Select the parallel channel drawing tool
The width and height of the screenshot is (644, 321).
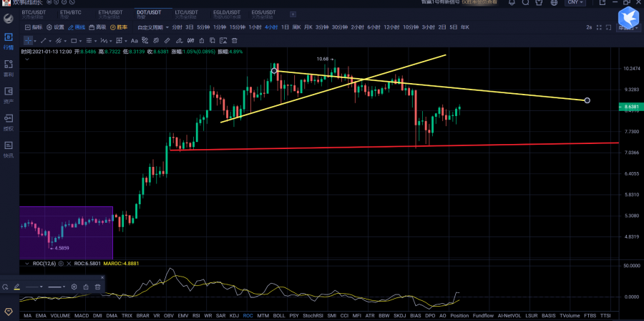(59, 41)
